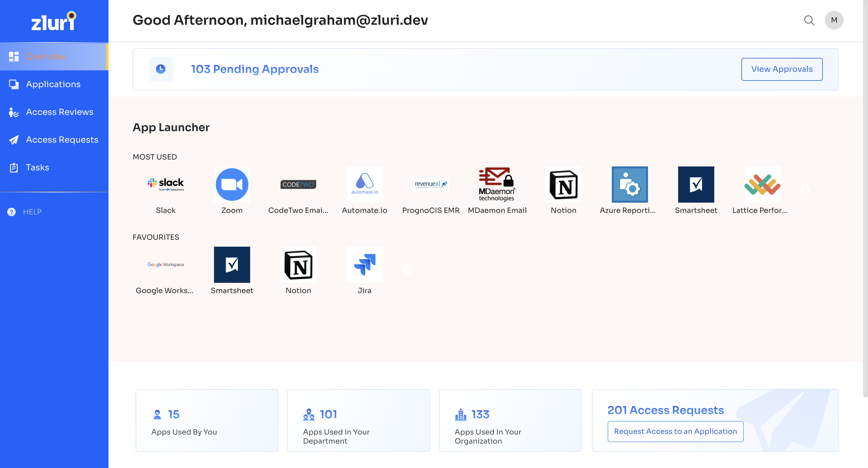Launch Jira from Favourites
Image resolution: width=868 pixels, height=468 pixels.
coord(364,265)
